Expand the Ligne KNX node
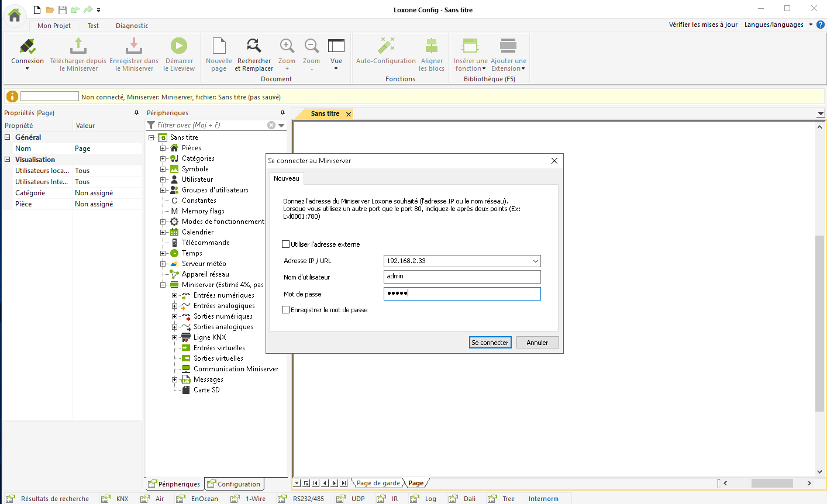 point(175,337)
